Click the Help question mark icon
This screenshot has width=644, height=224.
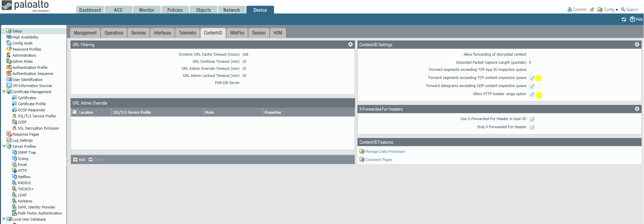[x=633, y=19]
